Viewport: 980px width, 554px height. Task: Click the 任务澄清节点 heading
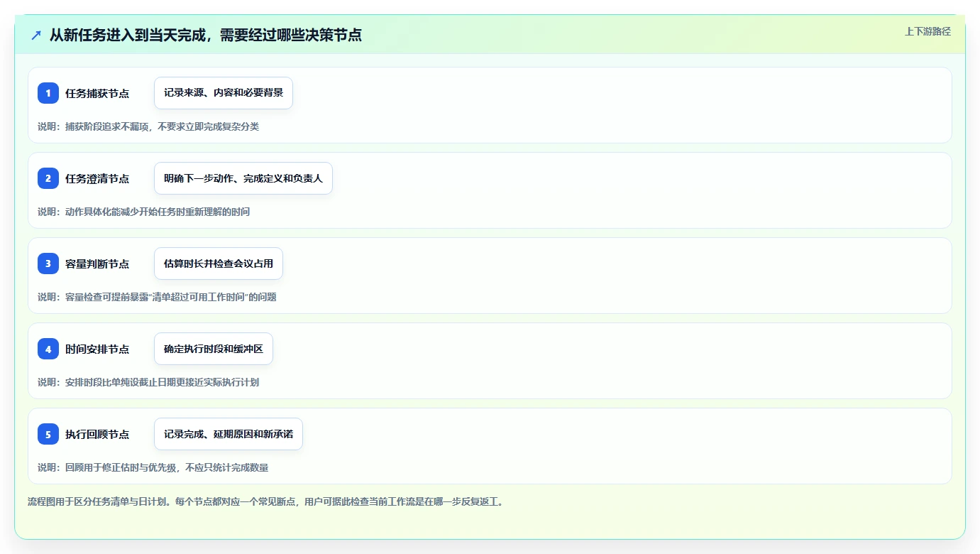pyautogui.click(x=97, y=178)
